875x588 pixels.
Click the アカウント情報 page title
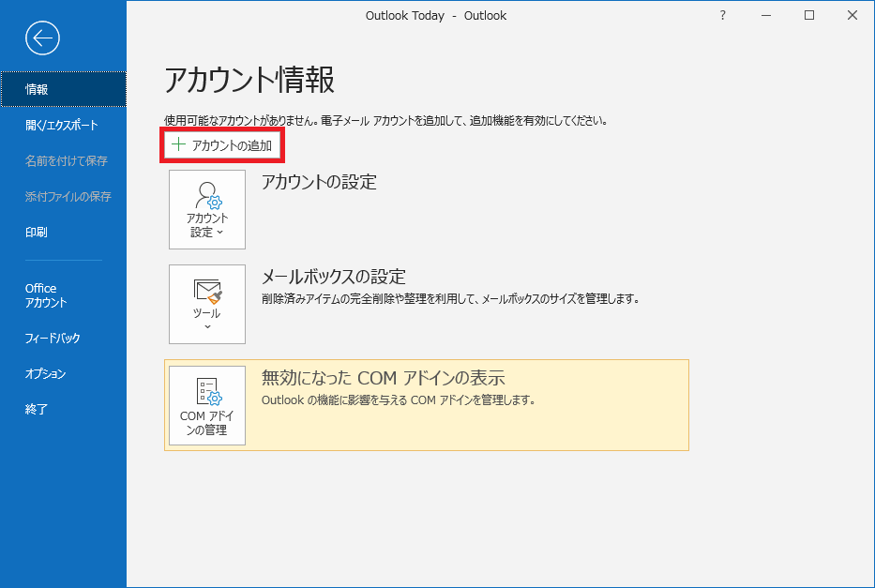(249, 80)
